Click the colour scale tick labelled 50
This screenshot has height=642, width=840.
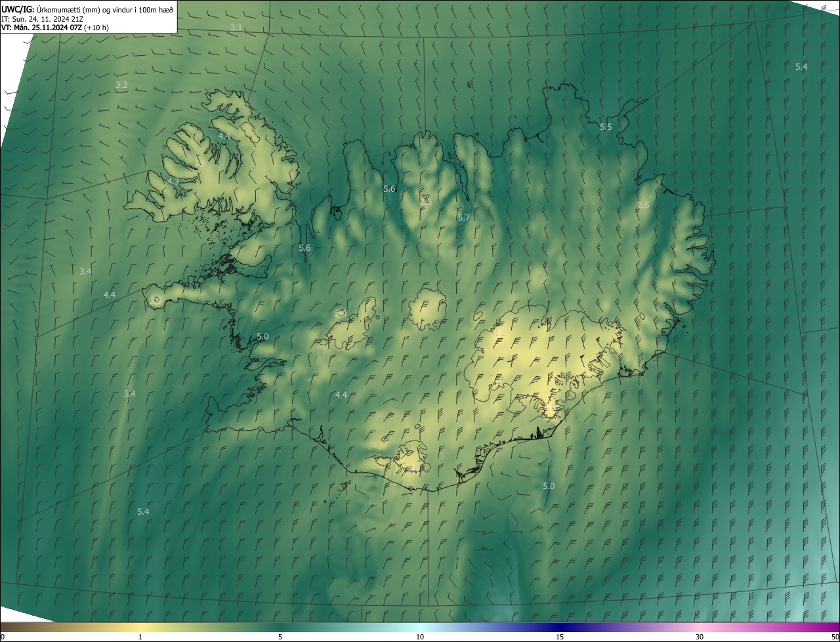click(835, 637)
